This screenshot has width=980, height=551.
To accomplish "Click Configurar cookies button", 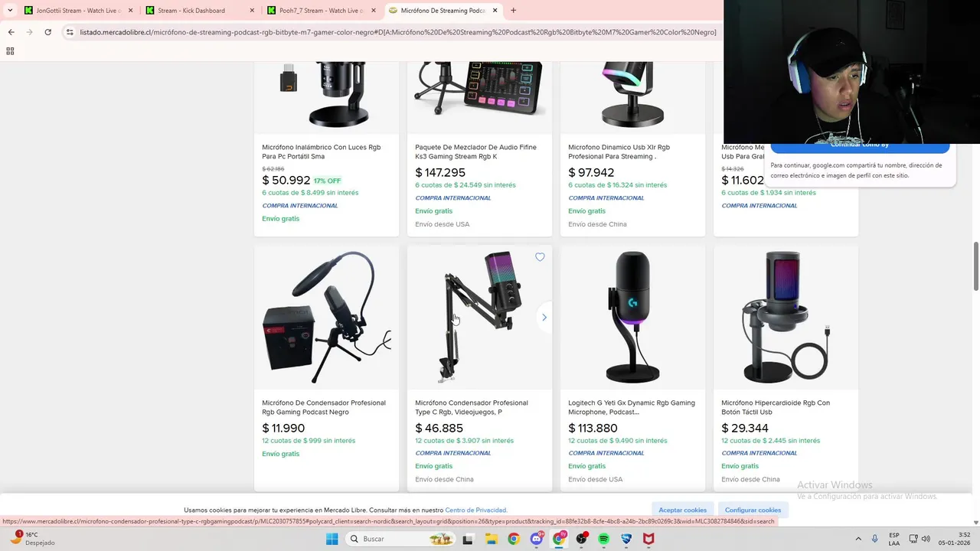I will [x=753, y=510].
